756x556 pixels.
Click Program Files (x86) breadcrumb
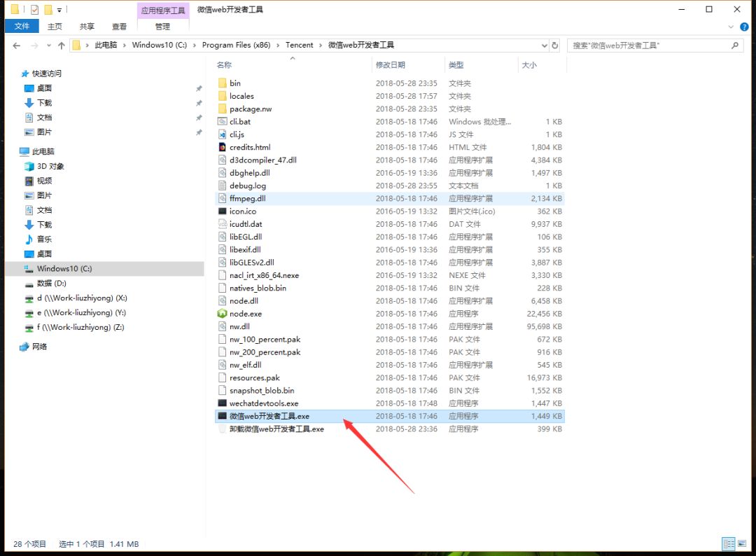point(237,45)
